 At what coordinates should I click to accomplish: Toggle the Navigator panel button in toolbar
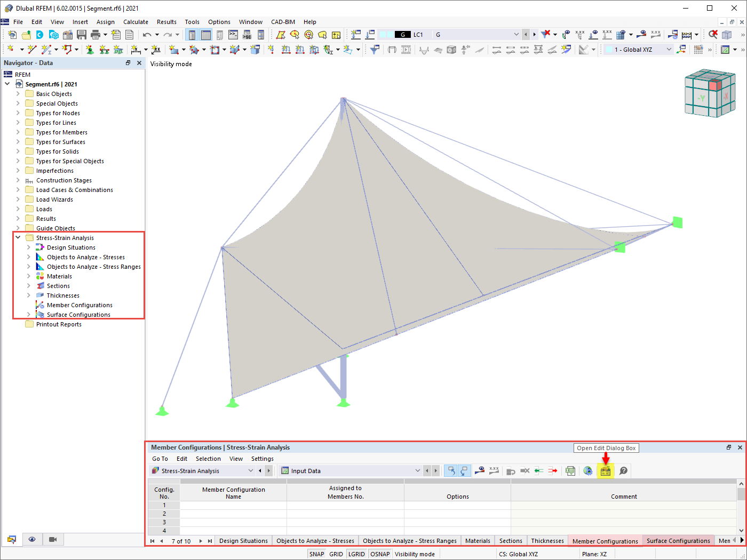pos(192,35)
